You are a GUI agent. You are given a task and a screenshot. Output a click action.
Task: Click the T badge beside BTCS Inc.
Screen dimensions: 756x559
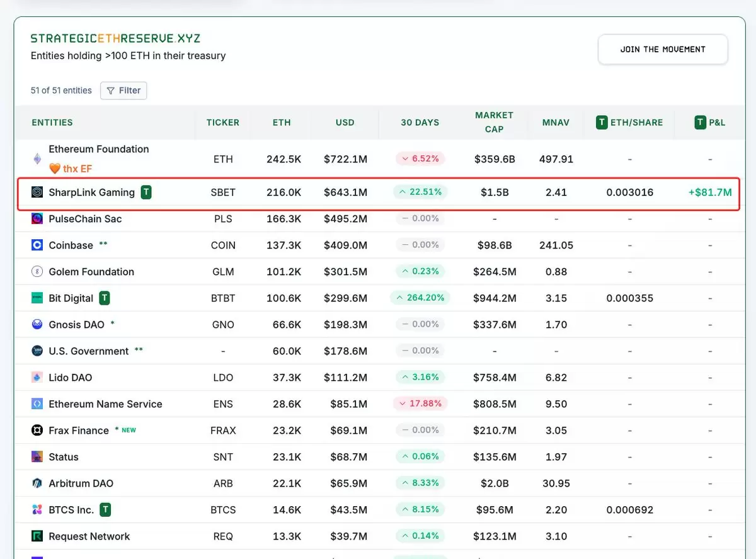click(x=105, y=509)
